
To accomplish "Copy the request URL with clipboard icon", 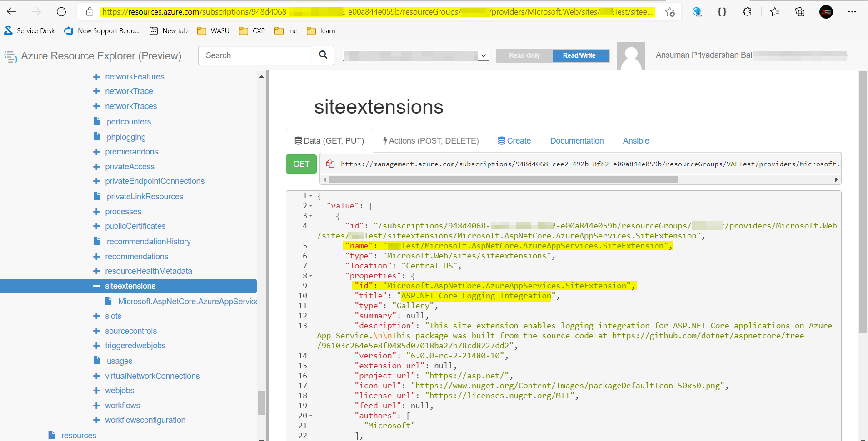I will click(330, 164).
